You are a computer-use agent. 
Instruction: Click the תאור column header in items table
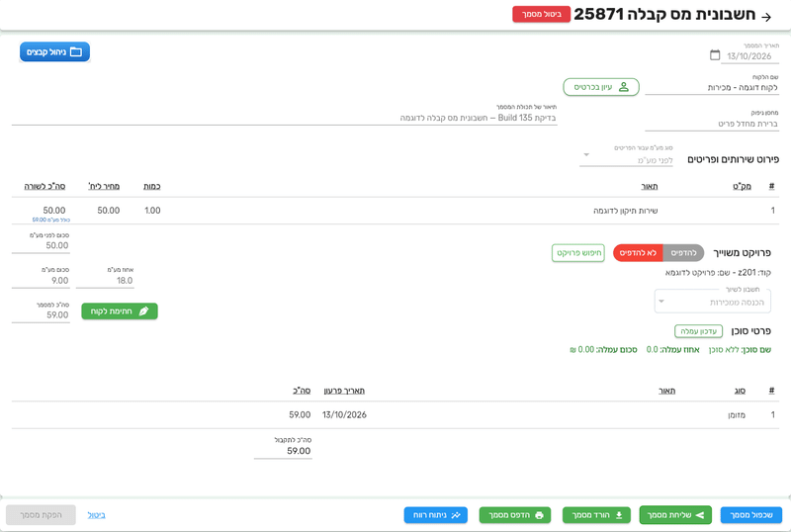pos(650,186)
